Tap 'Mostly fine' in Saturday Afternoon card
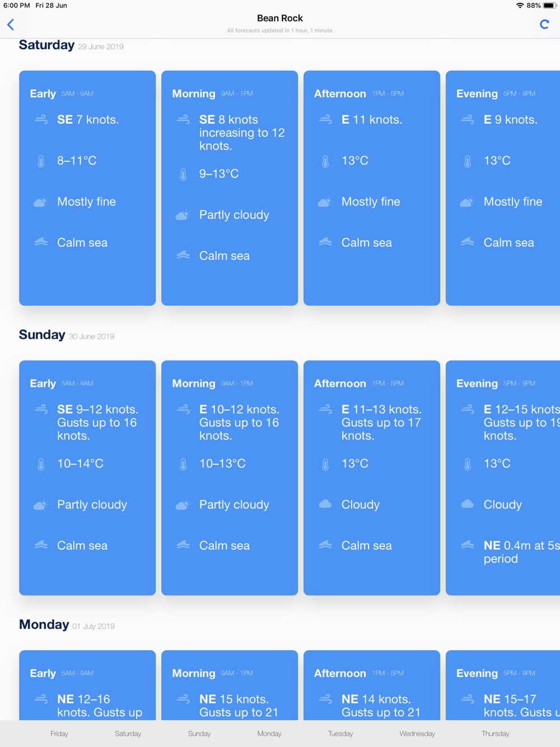The height and width of the screenshot is (747, 560). 371,202
